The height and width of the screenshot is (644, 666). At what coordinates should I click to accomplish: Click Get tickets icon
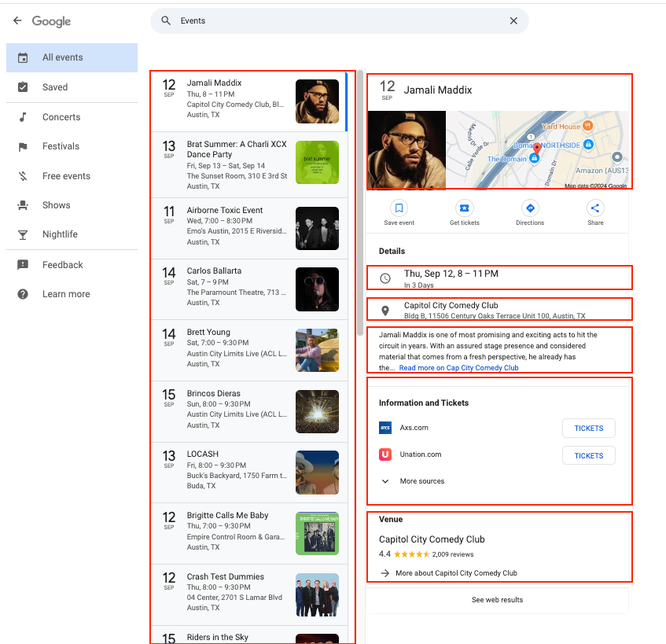pyautogui.click(x=464, y=208)
